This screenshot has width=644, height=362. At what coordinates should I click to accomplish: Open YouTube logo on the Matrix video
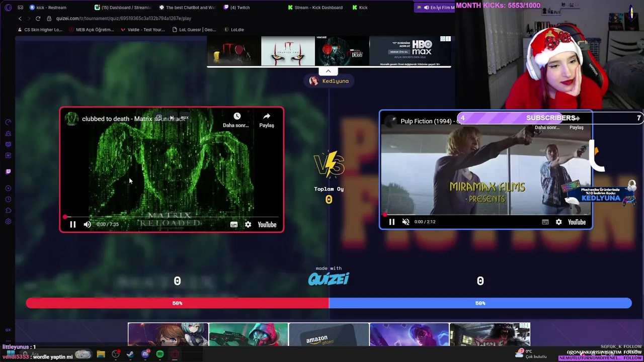point(267,225)
